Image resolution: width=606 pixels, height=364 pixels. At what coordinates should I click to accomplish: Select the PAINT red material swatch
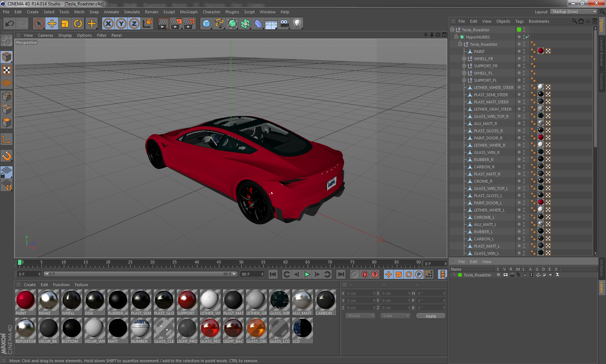coord(25,300)
